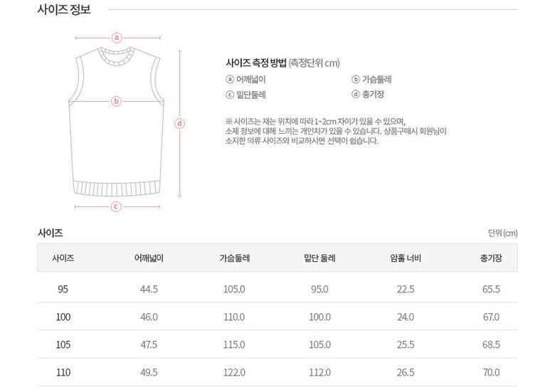Select the ⓑ 가슴둘레 legend icon
Screen dimensions: 555x392
pyautogui.click(x=356, y=80)
